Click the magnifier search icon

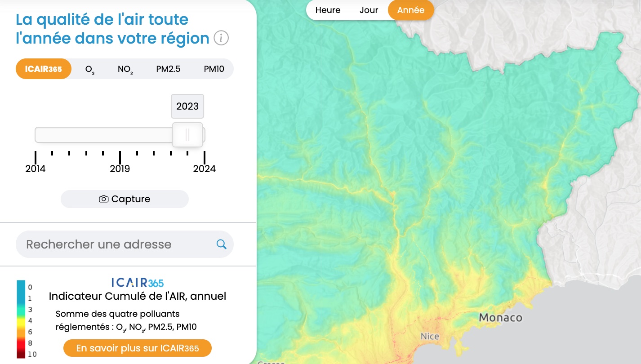point(222,244)
